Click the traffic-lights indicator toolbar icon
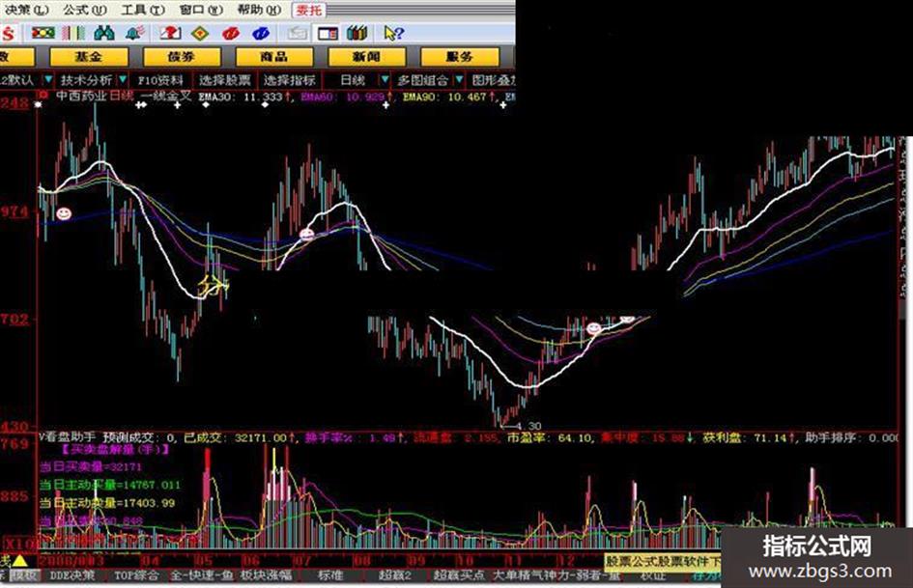 click(43, 33)
